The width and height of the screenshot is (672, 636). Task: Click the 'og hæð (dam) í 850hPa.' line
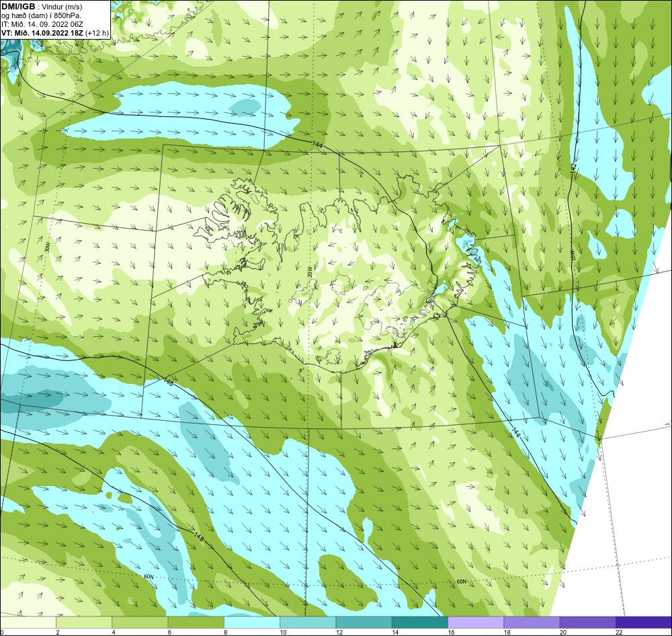point(41,16)
